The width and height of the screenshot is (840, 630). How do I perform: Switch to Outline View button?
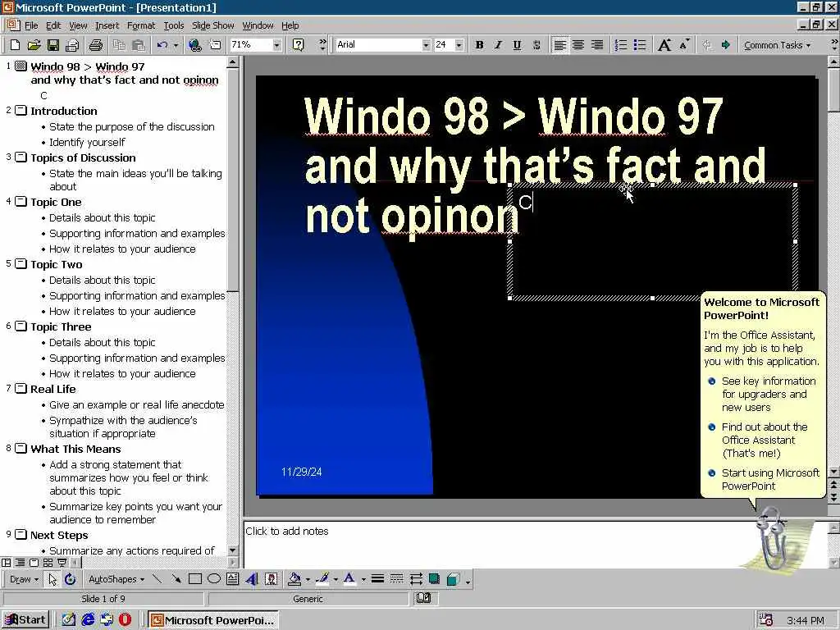tap(20, 563)
